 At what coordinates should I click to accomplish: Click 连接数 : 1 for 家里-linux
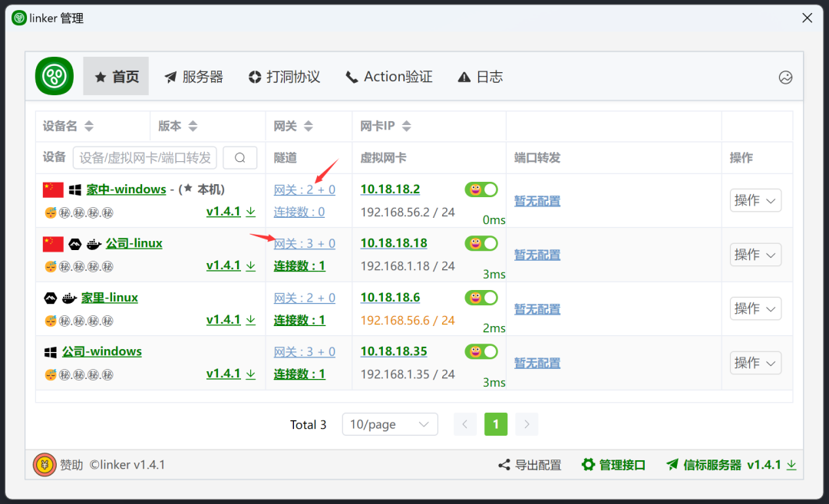click(299, 320)
